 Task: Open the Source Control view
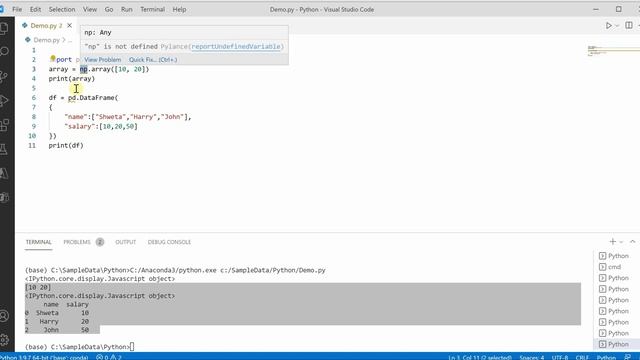coord(4,76)
